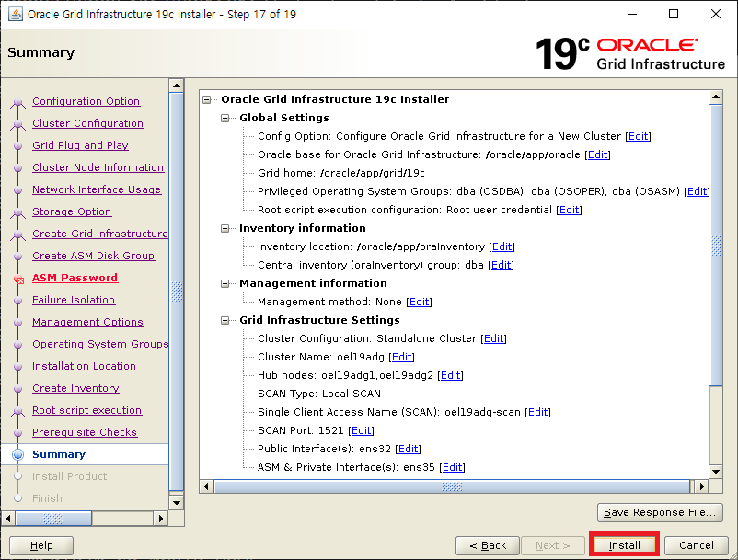Jump to Failure Isolation step
The width and height of the screenshot is (738, 560).
(74, 300)
